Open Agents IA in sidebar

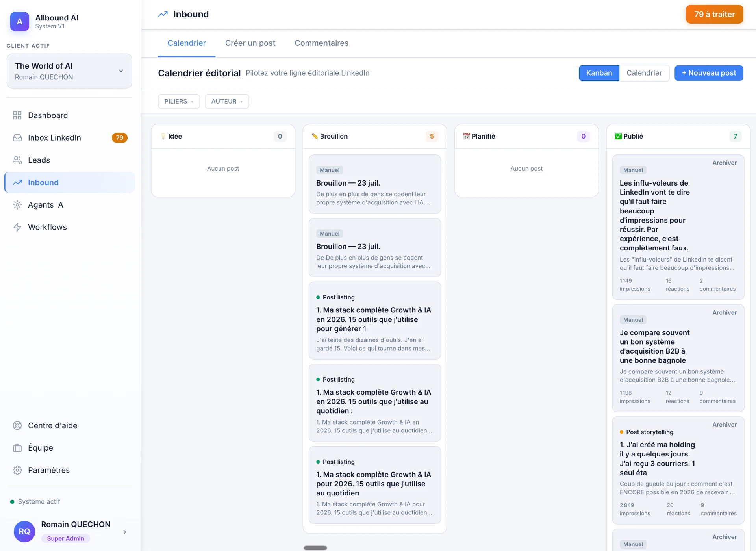(69, 205)
